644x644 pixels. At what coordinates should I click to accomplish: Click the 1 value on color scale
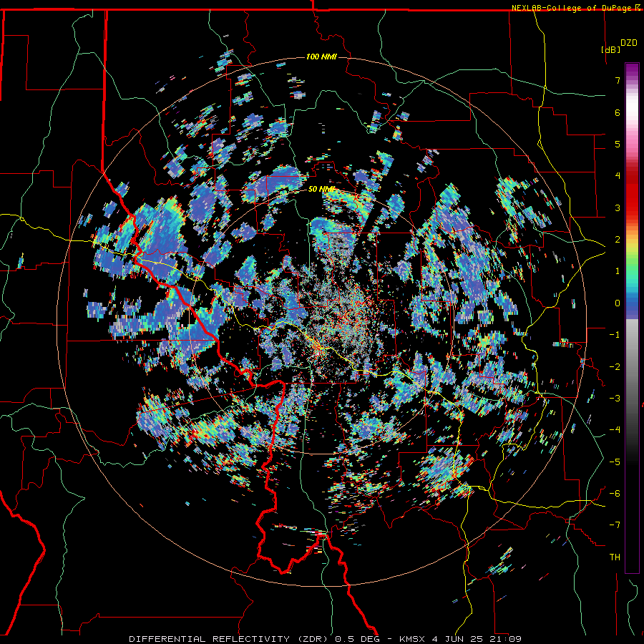[618, 271]
